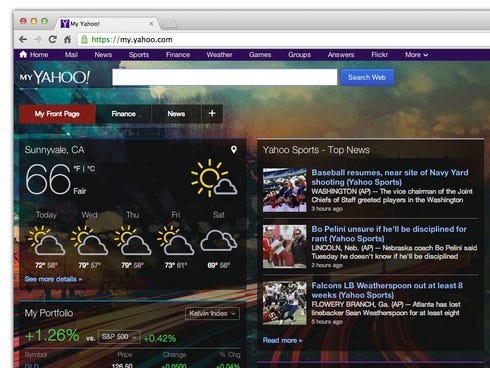
Task: Click the web search input field
Action: click(x=225, y=77)
